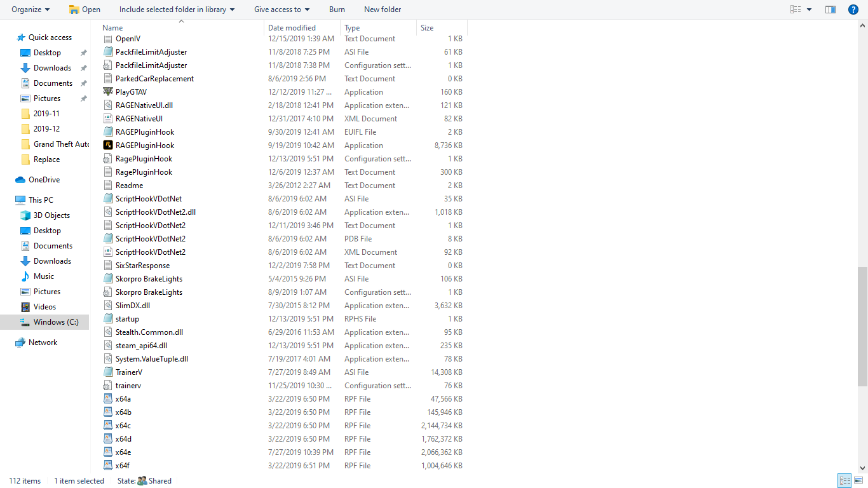Image resolution: width=868 pixels, height=488 pixels.
Task: Open the view options dropdown arrow
Action: pos(809,10)
